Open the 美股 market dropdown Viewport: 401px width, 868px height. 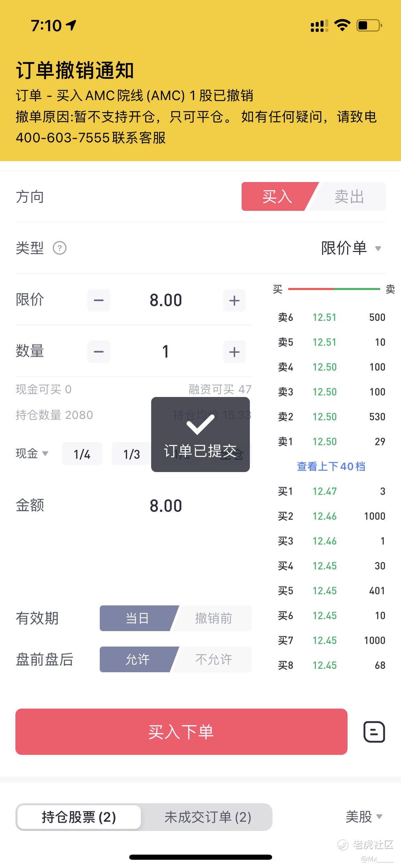[x=364, y=817]
